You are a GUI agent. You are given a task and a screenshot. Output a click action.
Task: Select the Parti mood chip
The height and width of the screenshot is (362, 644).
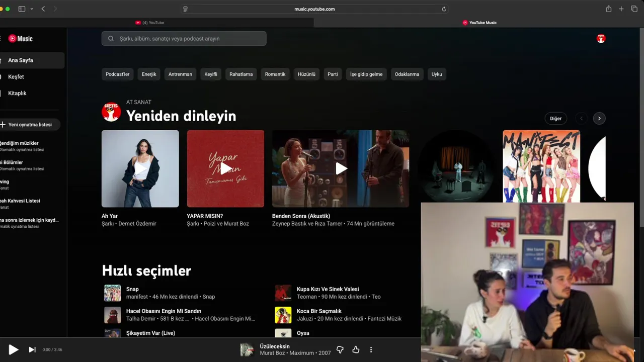(333, 74)
